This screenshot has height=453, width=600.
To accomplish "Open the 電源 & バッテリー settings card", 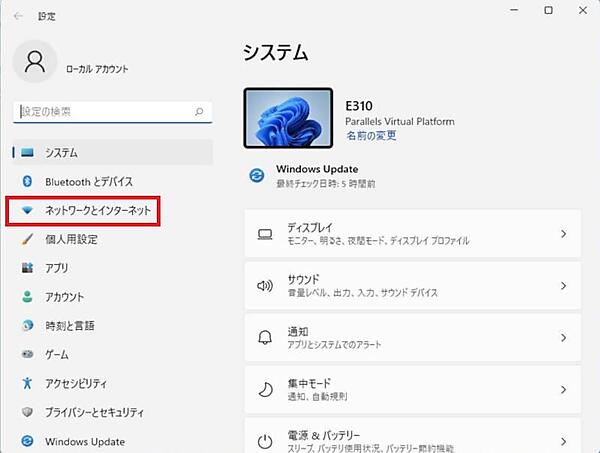I will (x=413, y=436).
